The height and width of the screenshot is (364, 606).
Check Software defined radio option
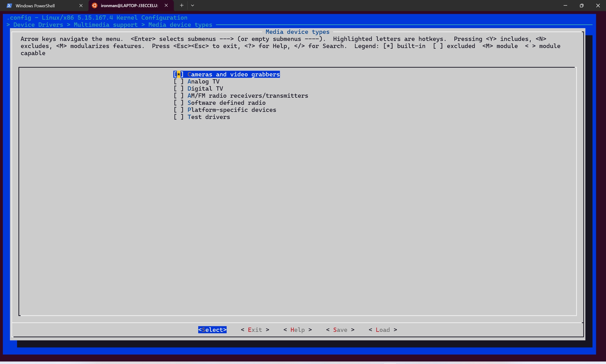tap(179, 103)
